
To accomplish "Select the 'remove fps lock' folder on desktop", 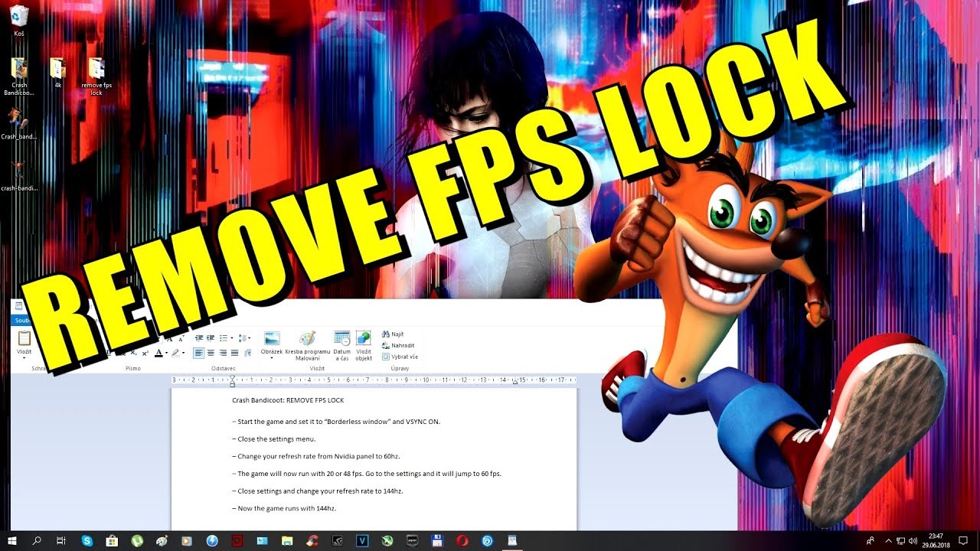I will pyautogui.click(x=96, y=77).
